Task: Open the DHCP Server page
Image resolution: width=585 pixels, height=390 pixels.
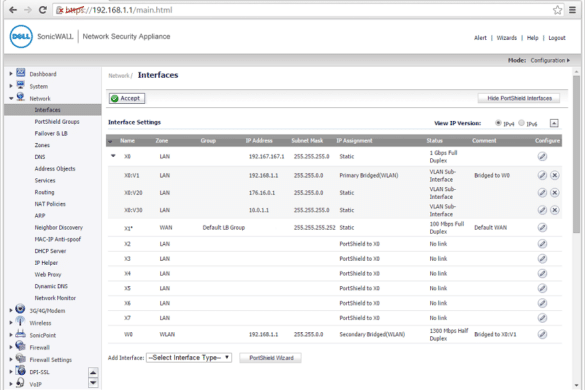Action: [x=50, y=251]
